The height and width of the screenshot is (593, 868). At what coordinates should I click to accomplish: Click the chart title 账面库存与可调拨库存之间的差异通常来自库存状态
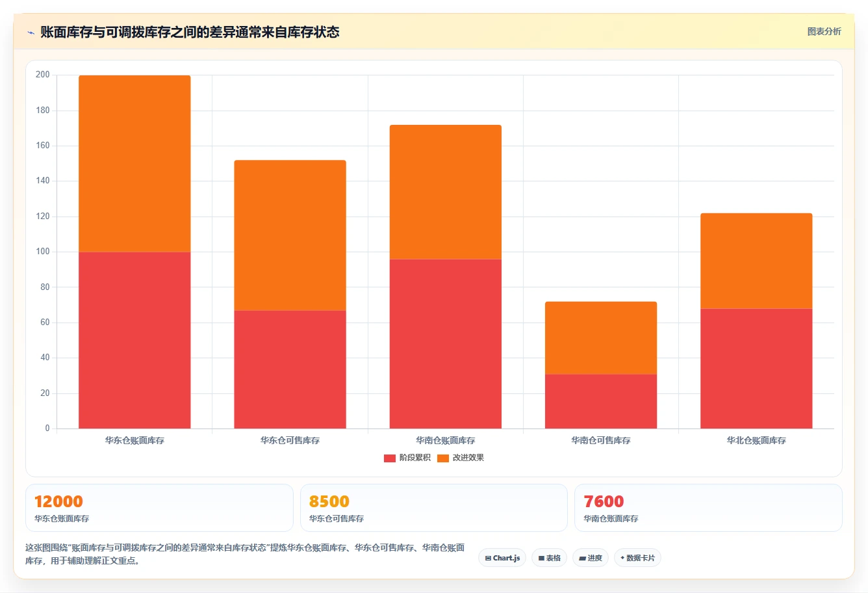pyautogui.click(x=190, y=32)
